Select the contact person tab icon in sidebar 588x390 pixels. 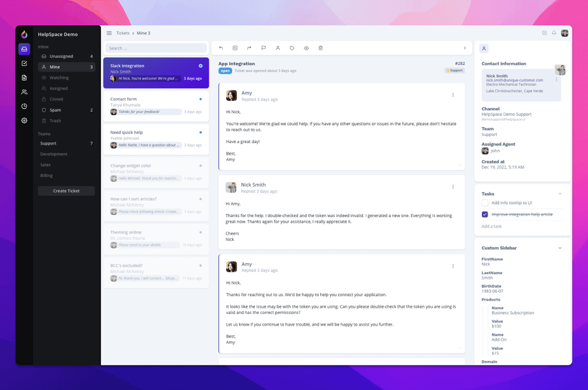tap(484, 48)
